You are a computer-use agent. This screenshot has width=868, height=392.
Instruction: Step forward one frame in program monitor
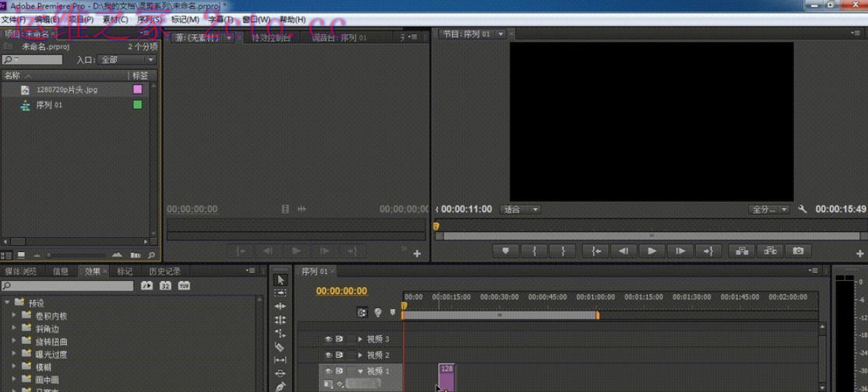click(680, 251)
